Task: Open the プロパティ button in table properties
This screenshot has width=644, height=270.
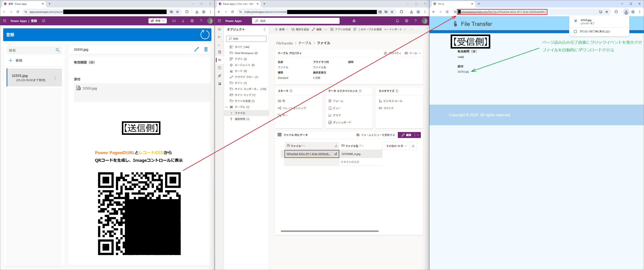Action: point(392,53)
